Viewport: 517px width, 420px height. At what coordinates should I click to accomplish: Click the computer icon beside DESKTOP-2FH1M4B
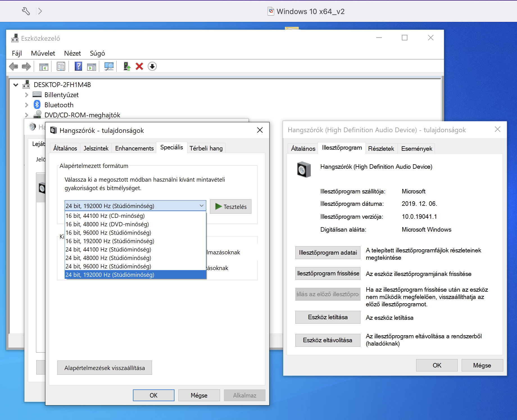click(x=26, y=84)
